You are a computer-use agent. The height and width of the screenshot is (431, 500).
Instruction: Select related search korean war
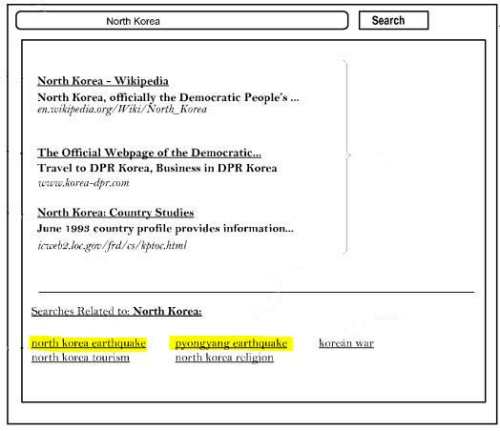click(346, 343)
